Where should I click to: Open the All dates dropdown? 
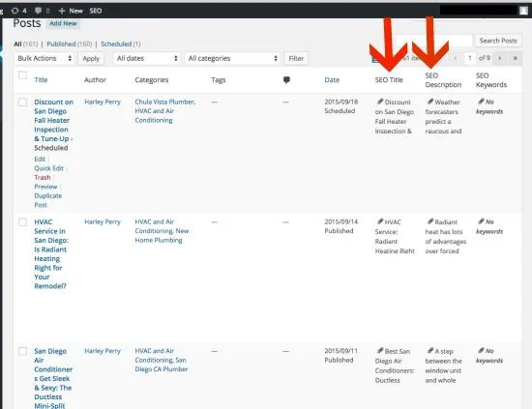tap(147, 58)
